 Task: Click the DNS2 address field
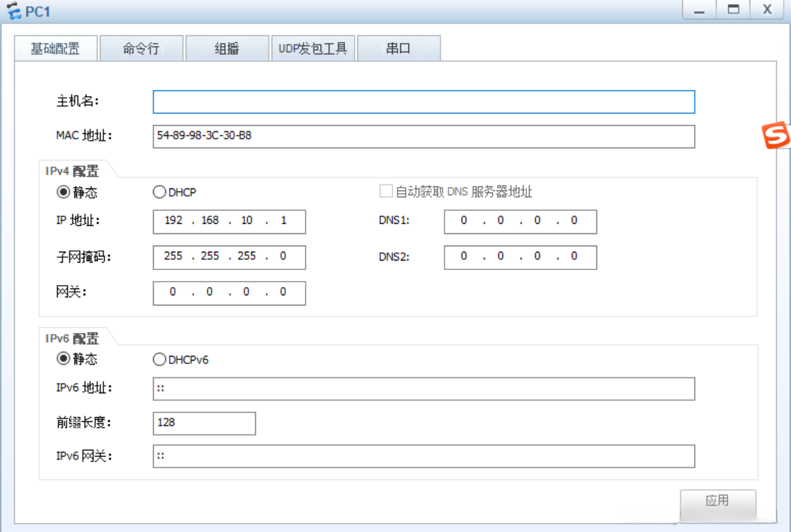(x=520, y=257)
